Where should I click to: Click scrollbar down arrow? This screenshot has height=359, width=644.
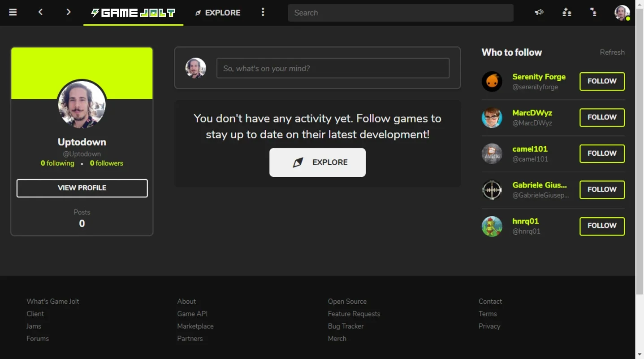tap(640, 355)
